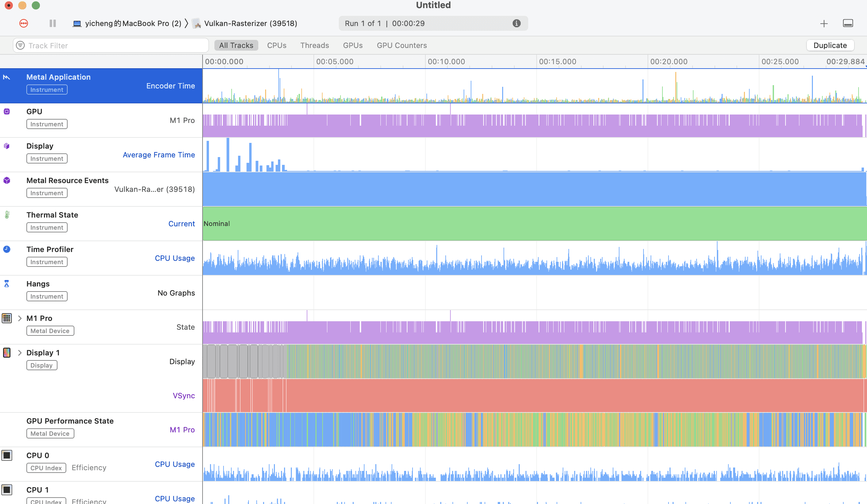Open Time Profiler CPU Usage graph selector
This screenshot has height=504, width=867.
175,258
